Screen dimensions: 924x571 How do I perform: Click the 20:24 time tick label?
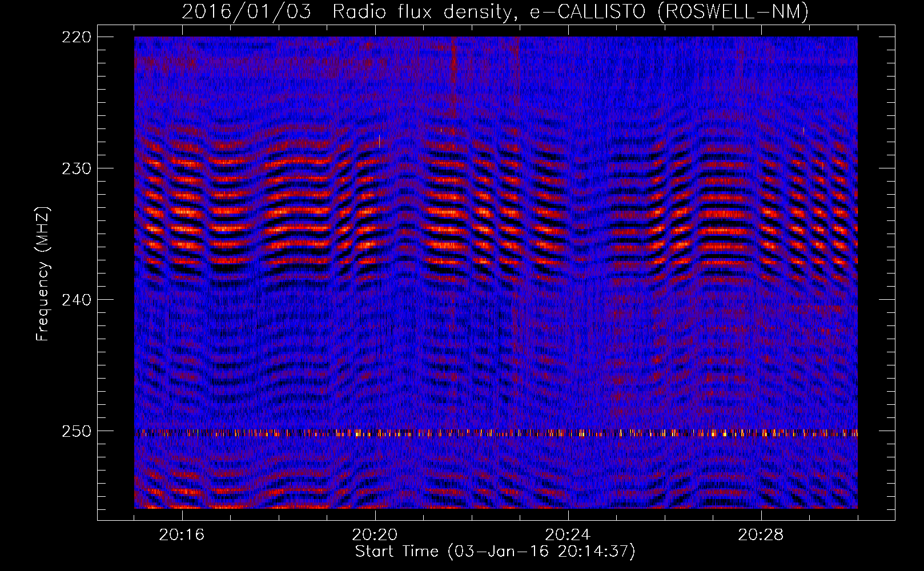tap(568, 534)
